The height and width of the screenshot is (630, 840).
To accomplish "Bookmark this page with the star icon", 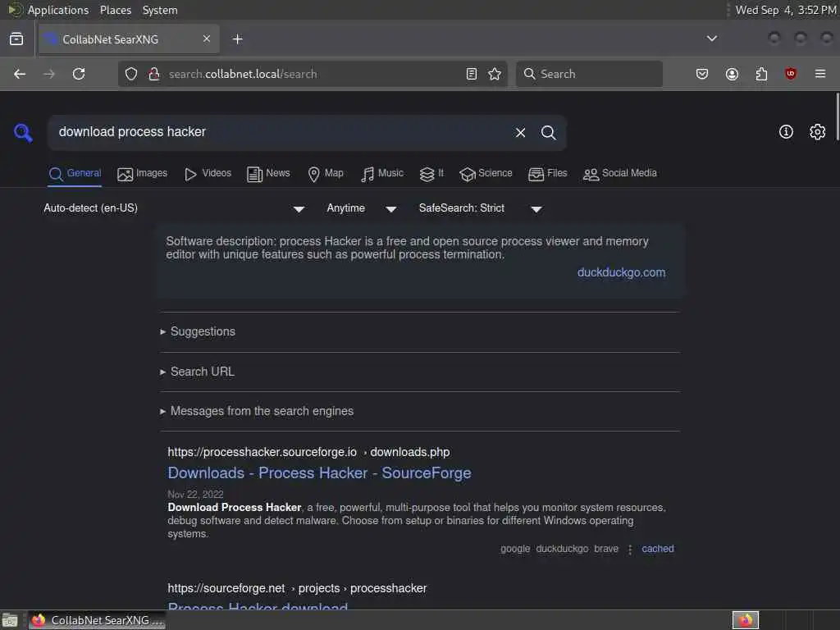I will [x=495, y=74].
